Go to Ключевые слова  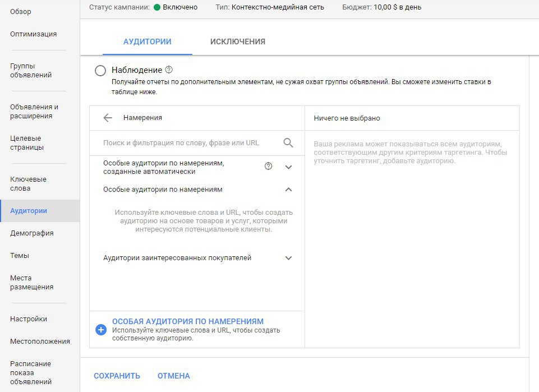[28, 183]
